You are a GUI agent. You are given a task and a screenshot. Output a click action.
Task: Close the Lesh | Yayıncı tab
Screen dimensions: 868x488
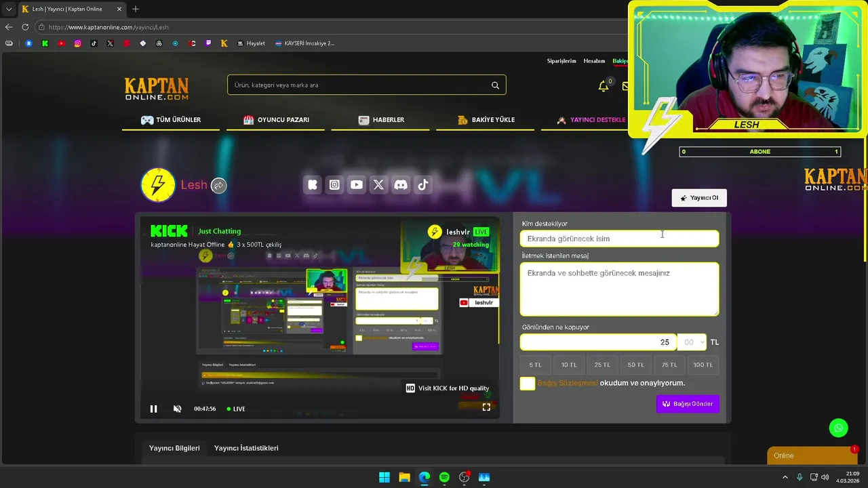[x=120, y=9]
